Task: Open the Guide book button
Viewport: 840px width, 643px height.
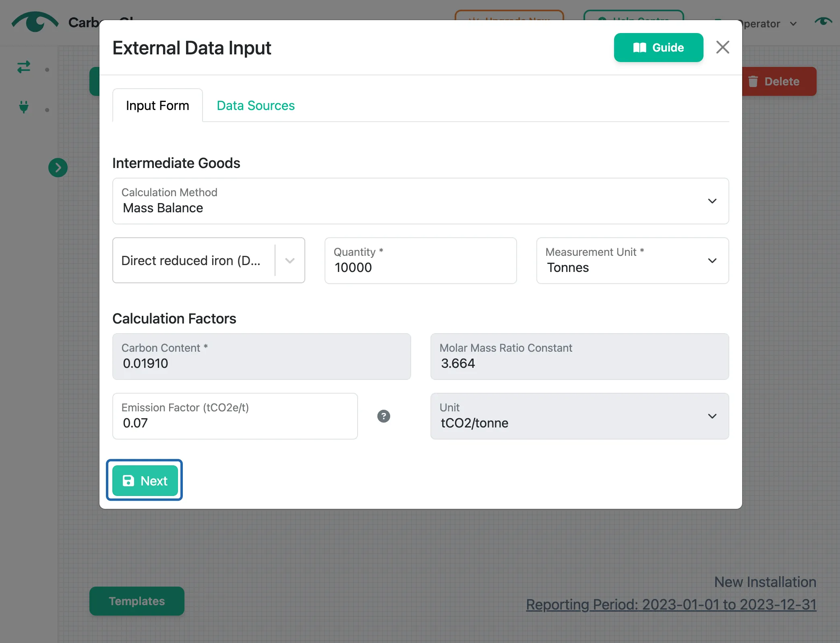Action: 658,48
